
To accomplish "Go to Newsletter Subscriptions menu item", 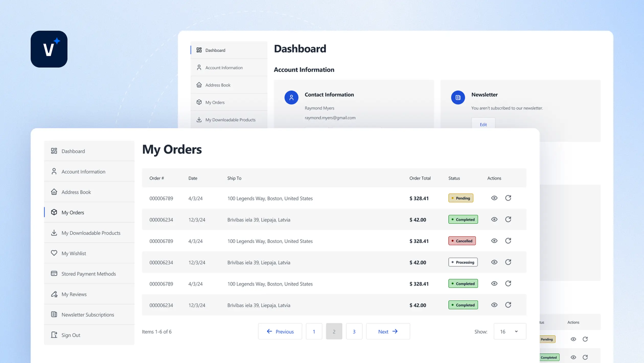I will pyautogui.click(x=88, y=314).
